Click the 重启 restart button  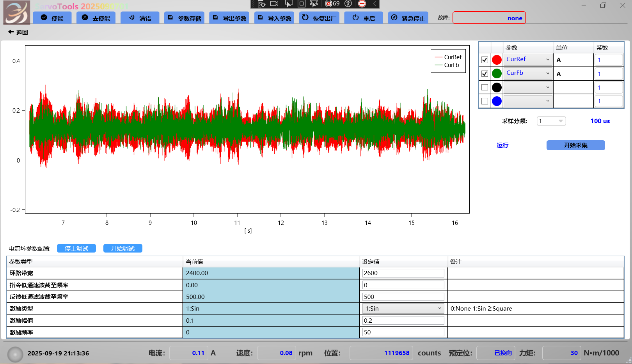click(x=364, y=18)
